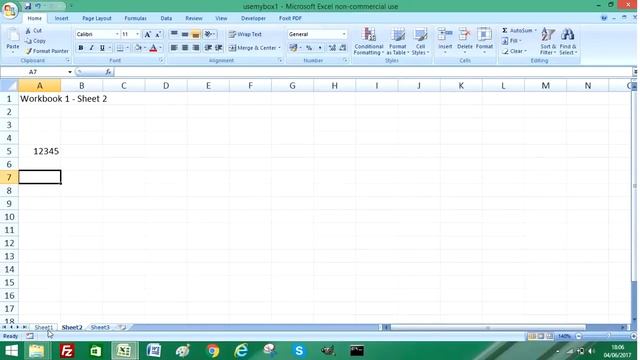The height and width of the screenshot is (360, 640).
Task: Toggle Italic formatting
Action: [x=91, y=48]
